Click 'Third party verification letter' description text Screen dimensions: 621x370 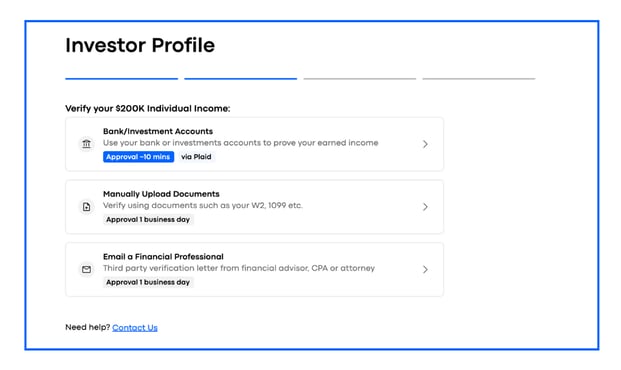pos(239,268)
